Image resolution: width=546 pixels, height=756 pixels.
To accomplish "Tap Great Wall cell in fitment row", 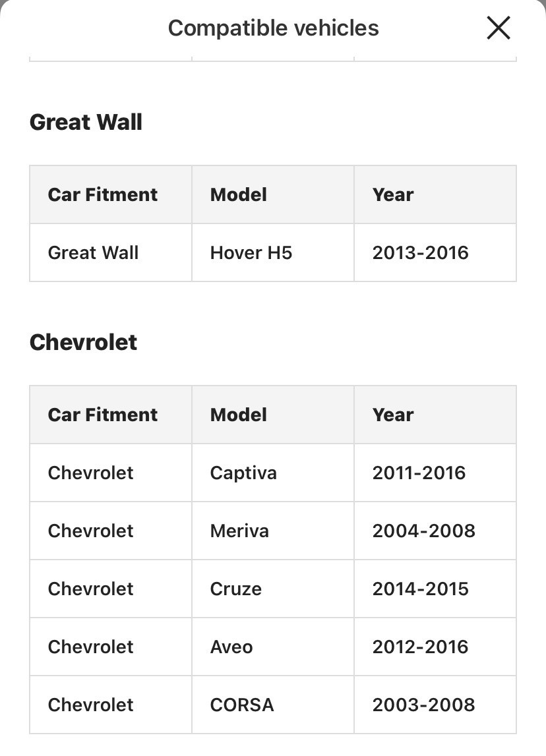I will (x=94, y=253).
